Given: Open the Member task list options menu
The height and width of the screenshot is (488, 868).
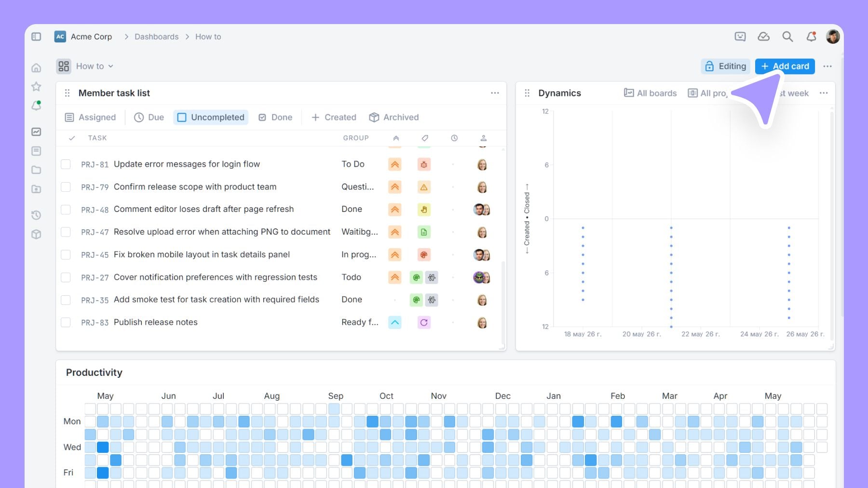Looking at the screenshot, I should 495,93.
